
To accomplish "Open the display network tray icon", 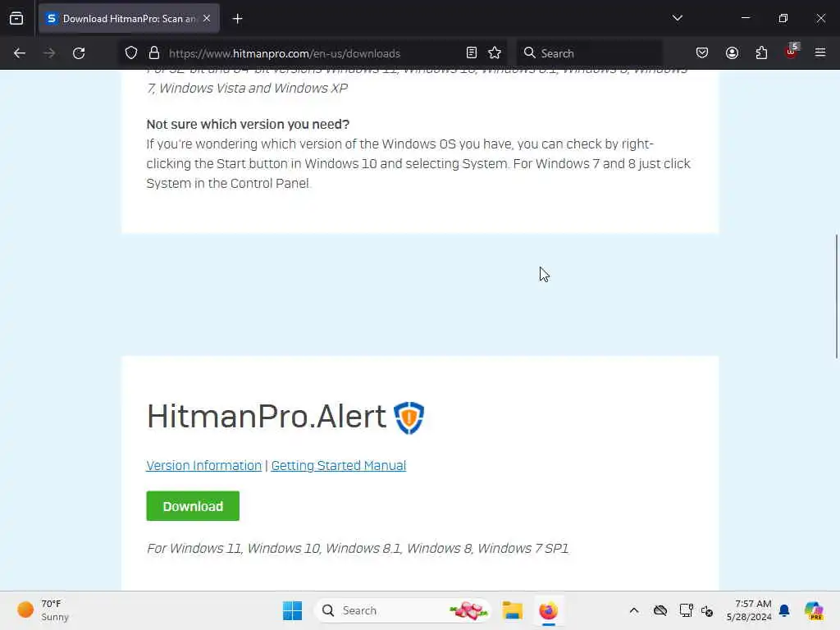I will [x=686, y=610].
